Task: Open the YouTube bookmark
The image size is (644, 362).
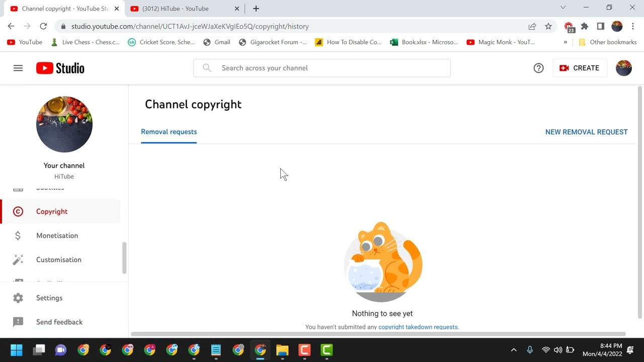Action: 25,42
